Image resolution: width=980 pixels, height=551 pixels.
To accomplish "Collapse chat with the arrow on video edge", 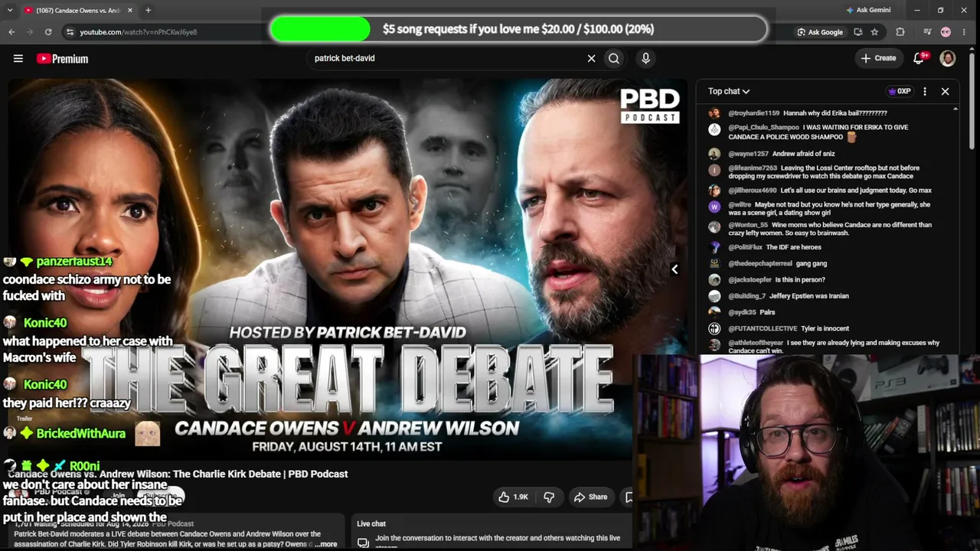I will point(675,269).
